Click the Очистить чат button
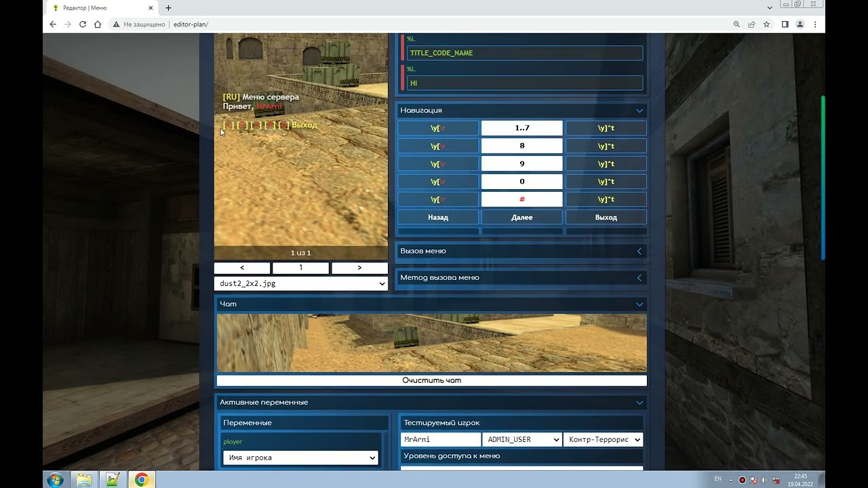868x488 pixels. click(432, 381)
